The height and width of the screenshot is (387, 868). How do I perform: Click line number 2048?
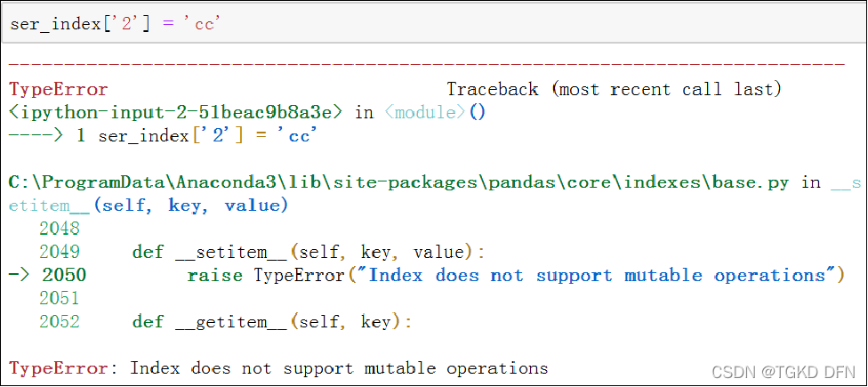(60, 228)
